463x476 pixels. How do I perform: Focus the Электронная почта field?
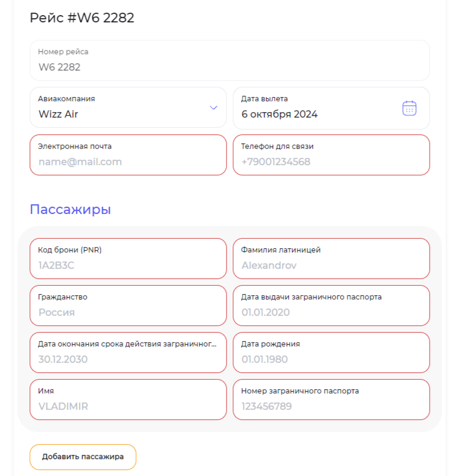pos(128,155)
